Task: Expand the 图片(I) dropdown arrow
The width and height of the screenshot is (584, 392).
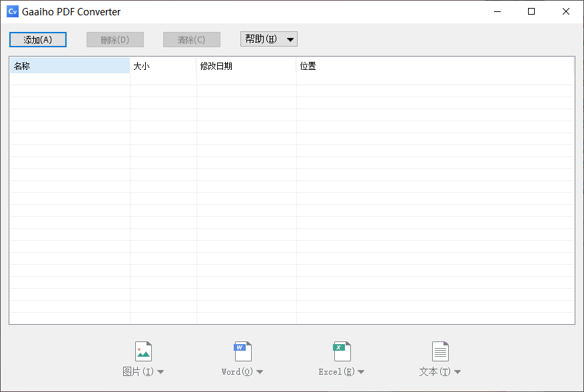Action: [x=160, y=372]
